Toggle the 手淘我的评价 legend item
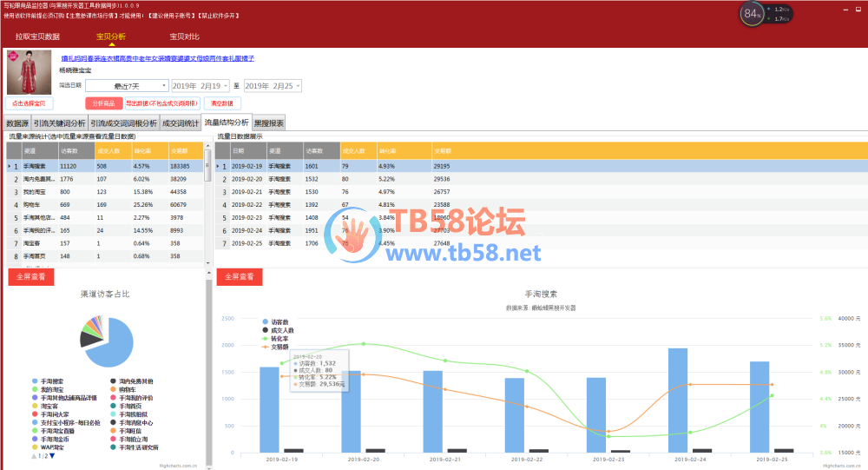The image size is (868, 470). (x=132, y=398)
